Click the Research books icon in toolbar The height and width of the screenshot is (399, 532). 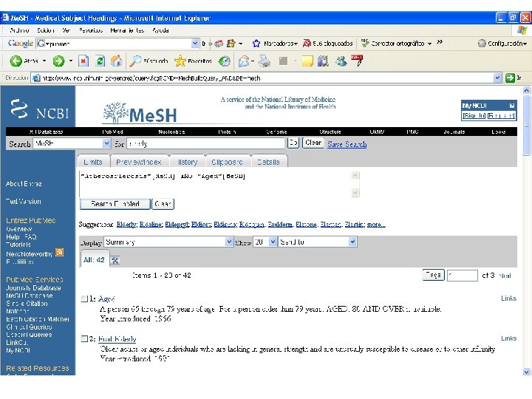coord(324,61)
